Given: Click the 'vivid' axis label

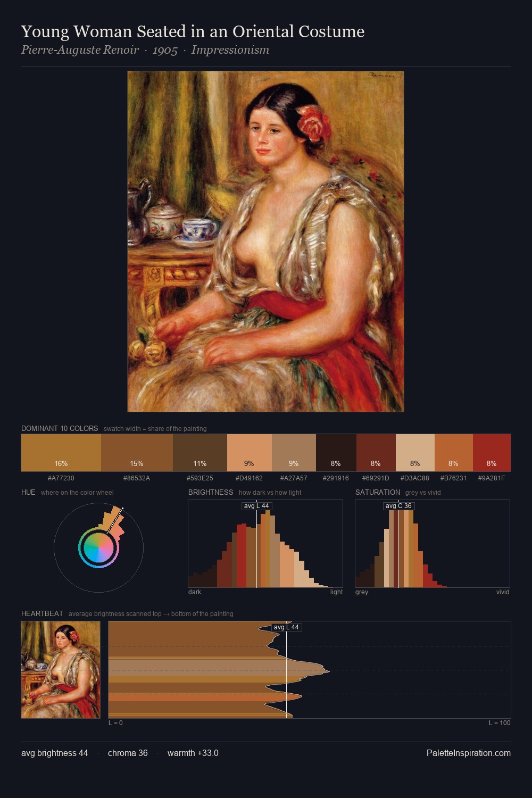Looking at the screenshot, I should (503, 592).
